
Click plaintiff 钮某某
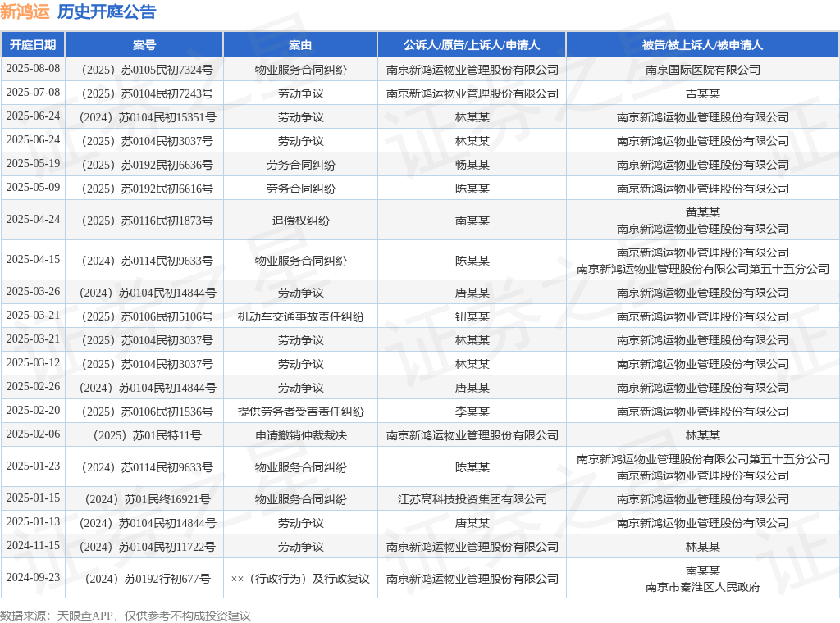tap(472, 317)
